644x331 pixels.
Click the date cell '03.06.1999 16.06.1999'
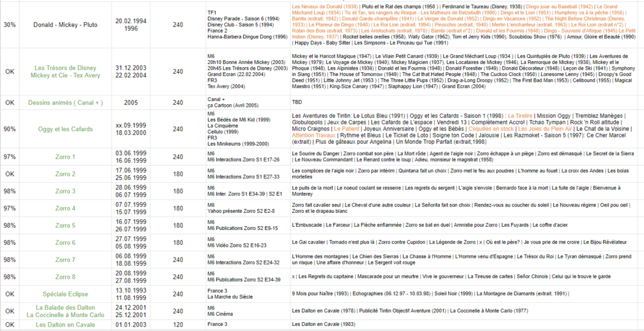tap(131, 156)
